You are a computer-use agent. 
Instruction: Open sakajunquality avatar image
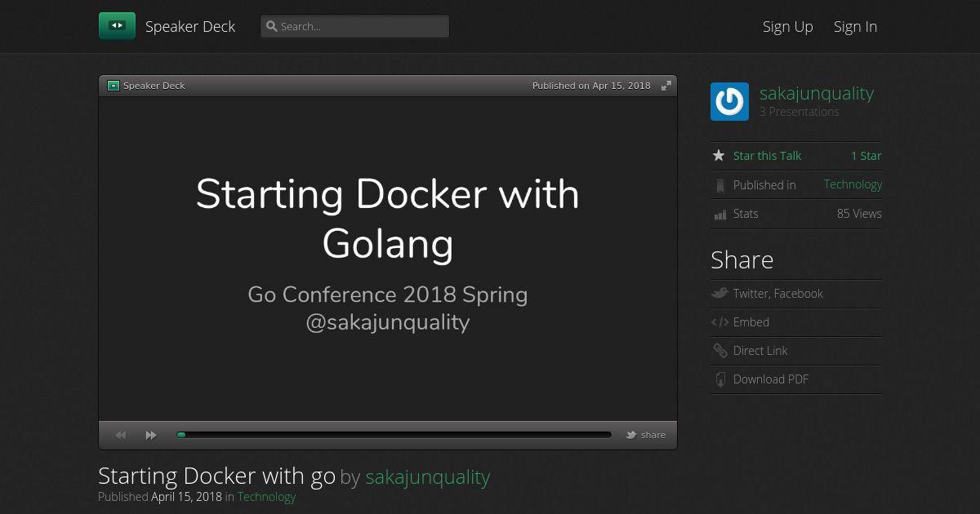click(x=729, y=102)
